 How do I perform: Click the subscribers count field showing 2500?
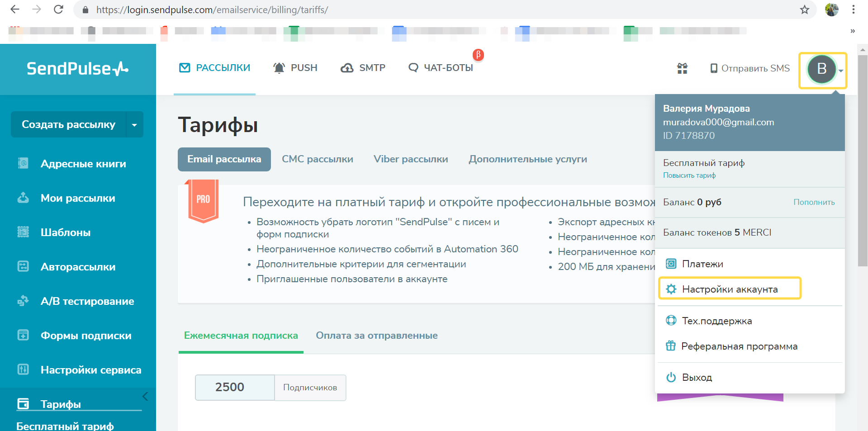[x=235, y=388]
